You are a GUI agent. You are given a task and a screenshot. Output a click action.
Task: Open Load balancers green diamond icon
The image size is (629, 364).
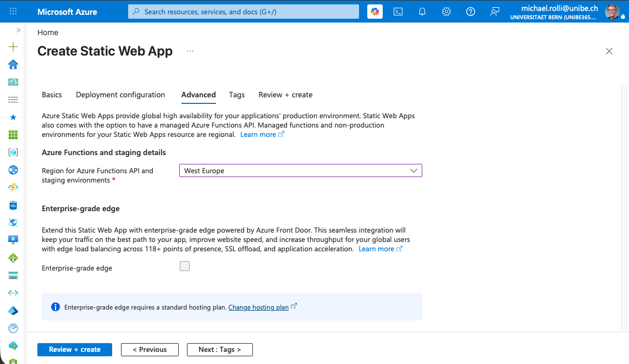pyautogui.click(x=13, y=258)
